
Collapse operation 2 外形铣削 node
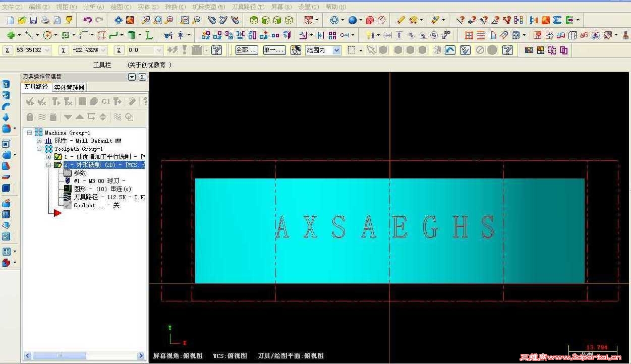[49, 165]
